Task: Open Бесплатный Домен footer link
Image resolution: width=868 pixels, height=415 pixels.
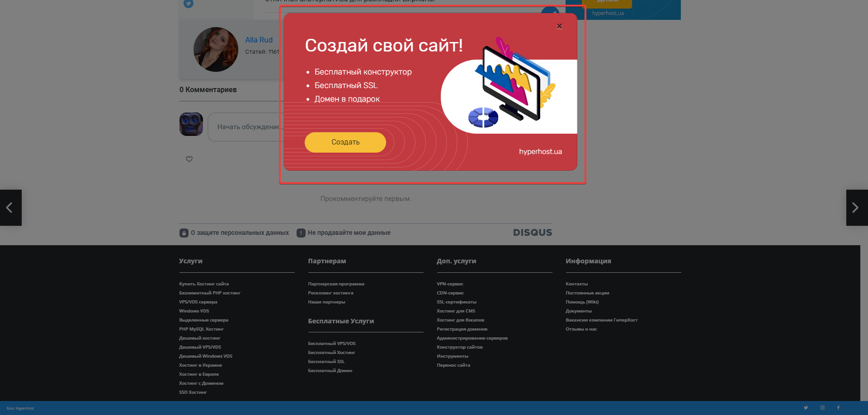Action: point(330,371)
